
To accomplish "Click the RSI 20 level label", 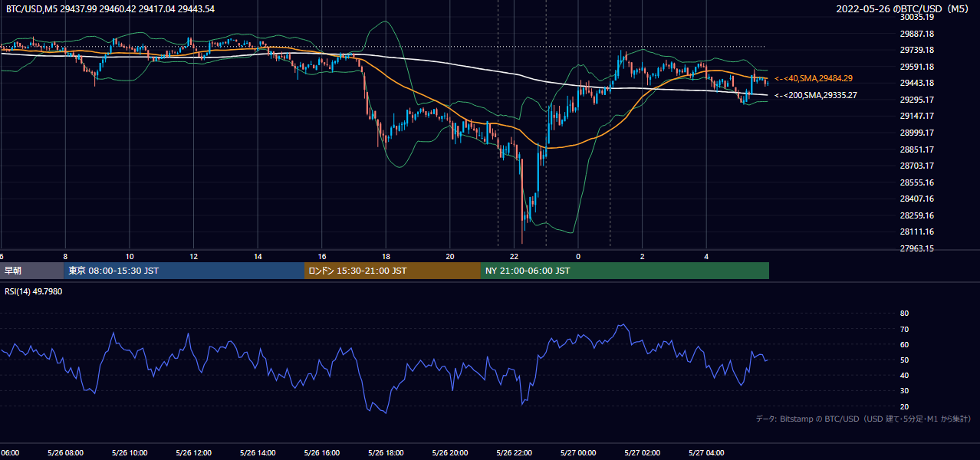I will pos(904,406).
